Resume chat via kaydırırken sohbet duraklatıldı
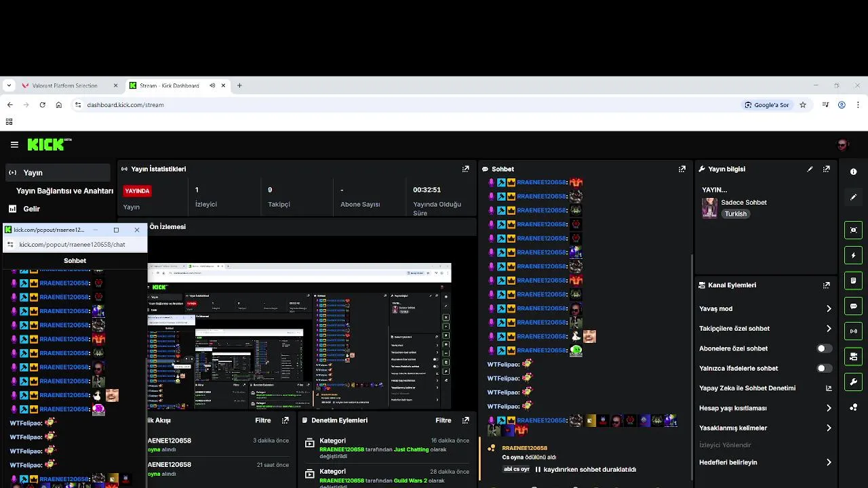Viewport: 868px width, 488px height. tap(586, 469)
